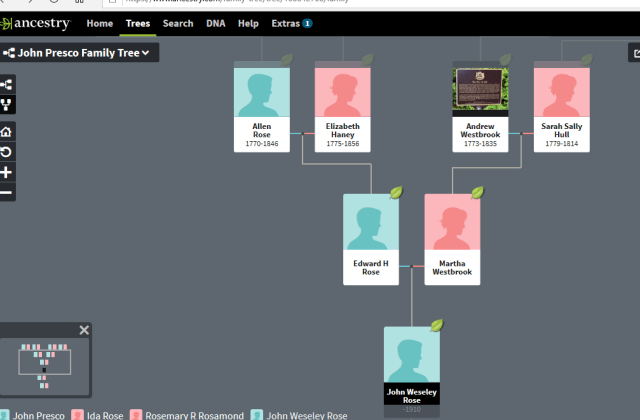Open the leaf hint on Martha Westbrook
Image resolution: width=640 pixels, height=420 pixels.
click(x=477, y=192)
